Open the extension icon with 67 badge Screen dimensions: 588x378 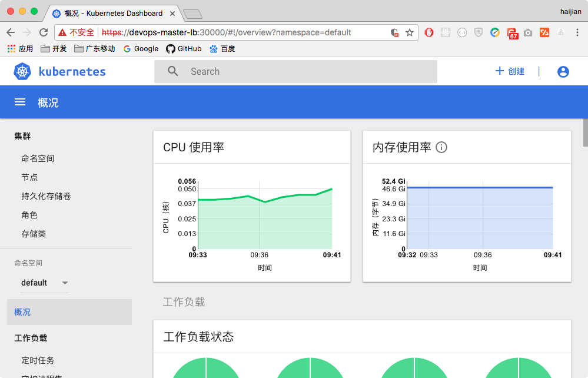512,34
